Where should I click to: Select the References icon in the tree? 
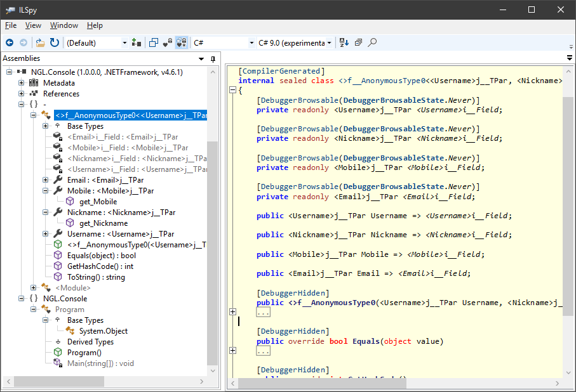click(x=34, y=94)
